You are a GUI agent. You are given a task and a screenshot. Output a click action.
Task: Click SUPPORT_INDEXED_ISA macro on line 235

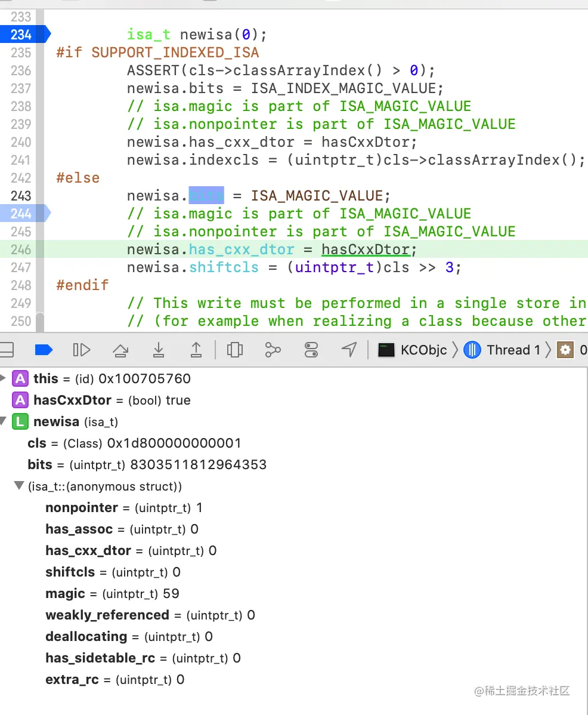point(175,53)
